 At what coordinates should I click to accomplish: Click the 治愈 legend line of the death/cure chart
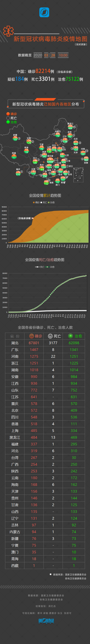click(47, 267)
